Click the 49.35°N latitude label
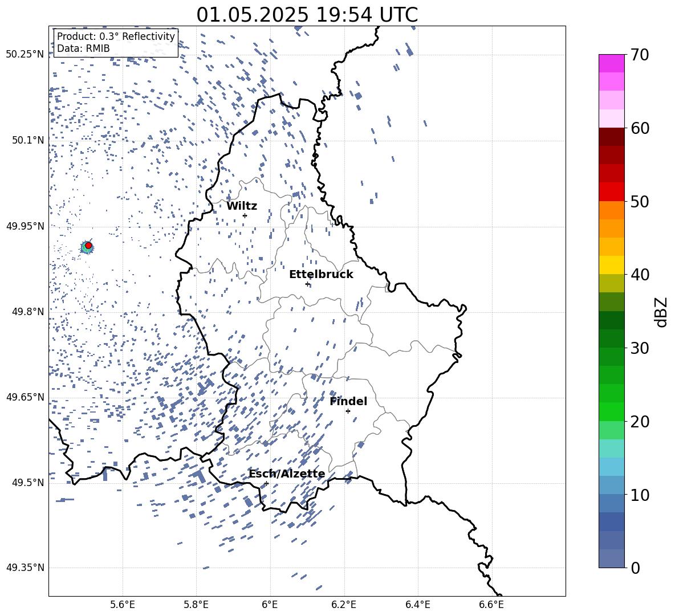Image resolution: width=675 pixels, height=616 pixels. coord(25,568)
